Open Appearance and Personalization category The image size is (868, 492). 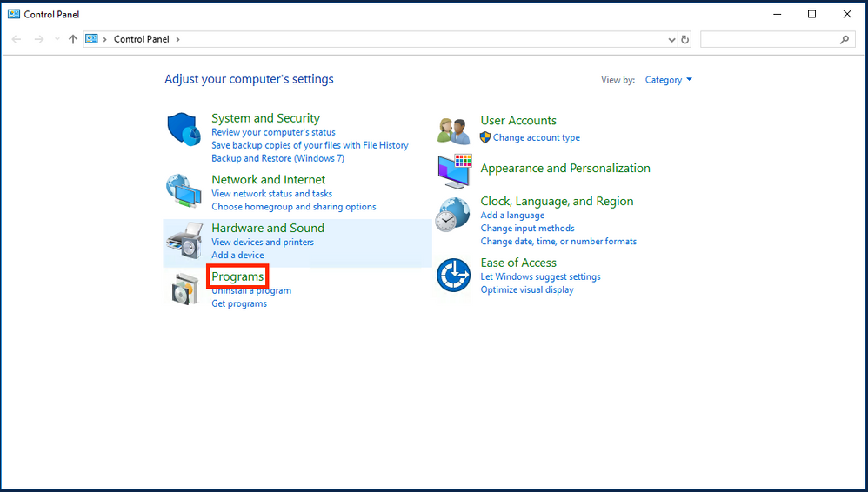coord(565,168)
